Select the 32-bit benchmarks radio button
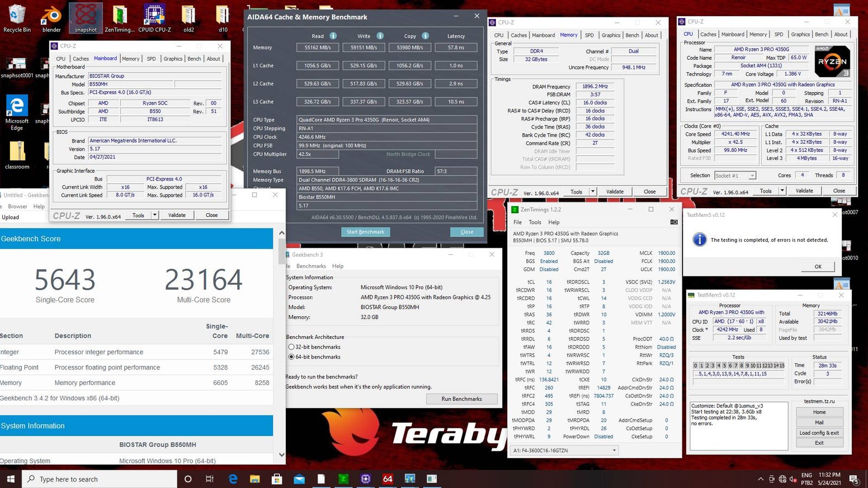The image size is (868, 488). point(291,347)
